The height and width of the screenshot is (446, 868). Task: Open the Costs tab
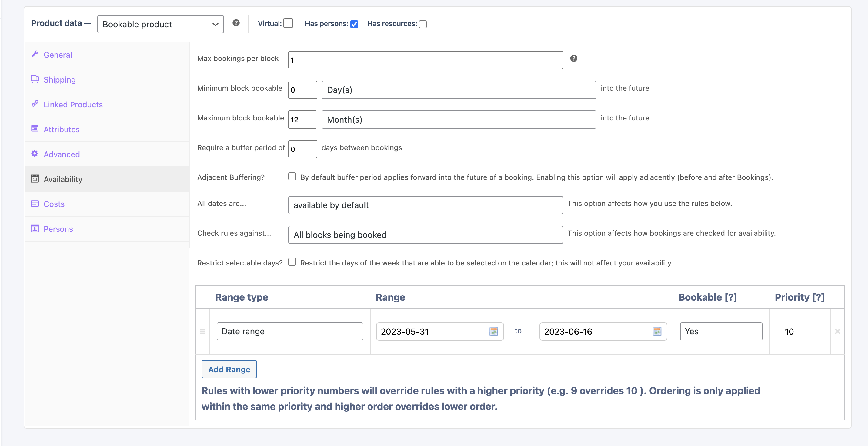pos(107,204)
